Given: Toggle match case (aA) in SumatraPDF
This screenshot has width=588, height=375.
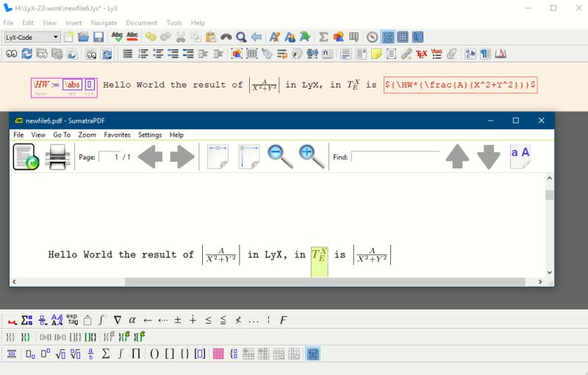Looking at the screenshot, I should [x=520, y=157].
